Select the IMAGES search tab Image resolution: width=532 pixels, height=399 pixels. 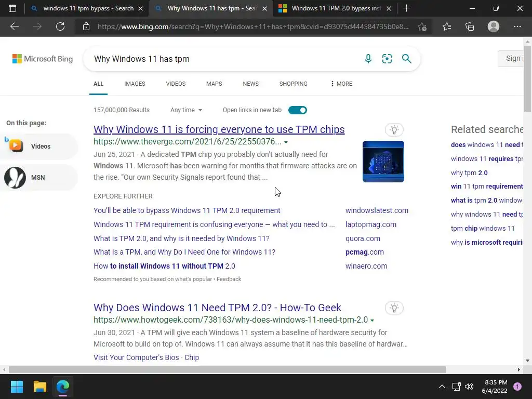point(135,84)
